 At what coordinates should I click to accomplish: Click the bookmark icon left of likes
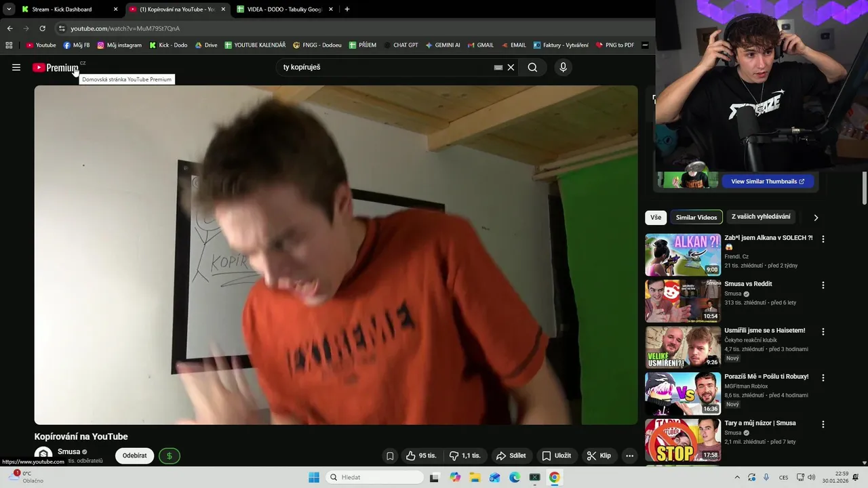[x=390, y=455]
